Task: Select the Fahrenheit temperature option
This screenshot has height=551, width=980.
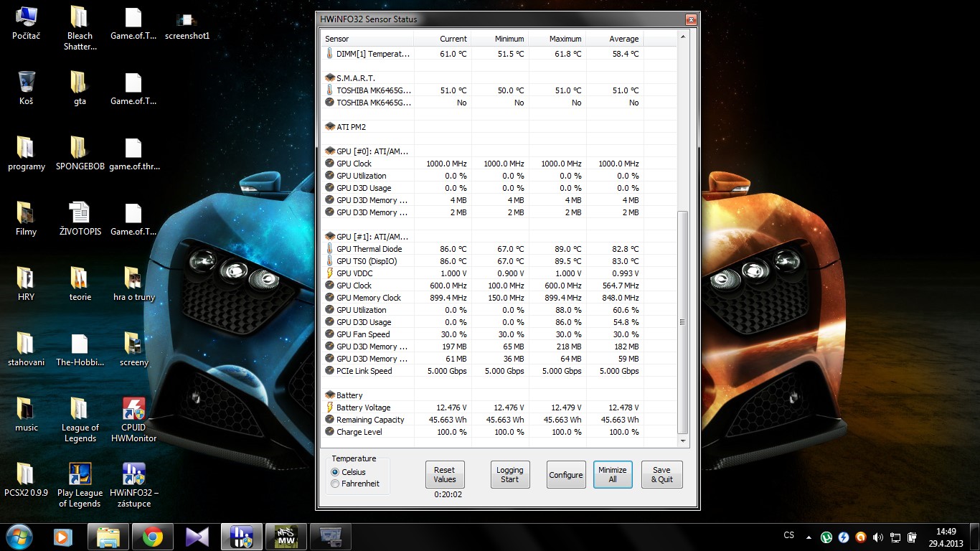Action: (355, 484)
